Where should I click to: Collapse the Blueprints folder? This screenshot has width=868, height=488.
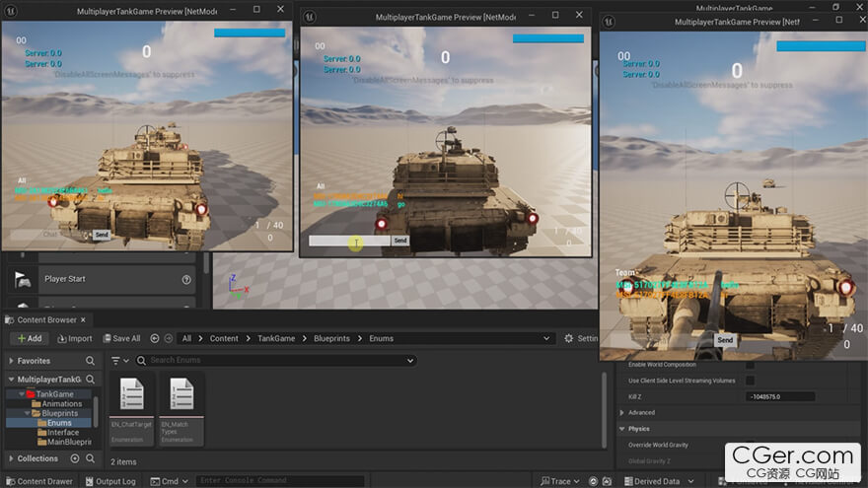28,413
